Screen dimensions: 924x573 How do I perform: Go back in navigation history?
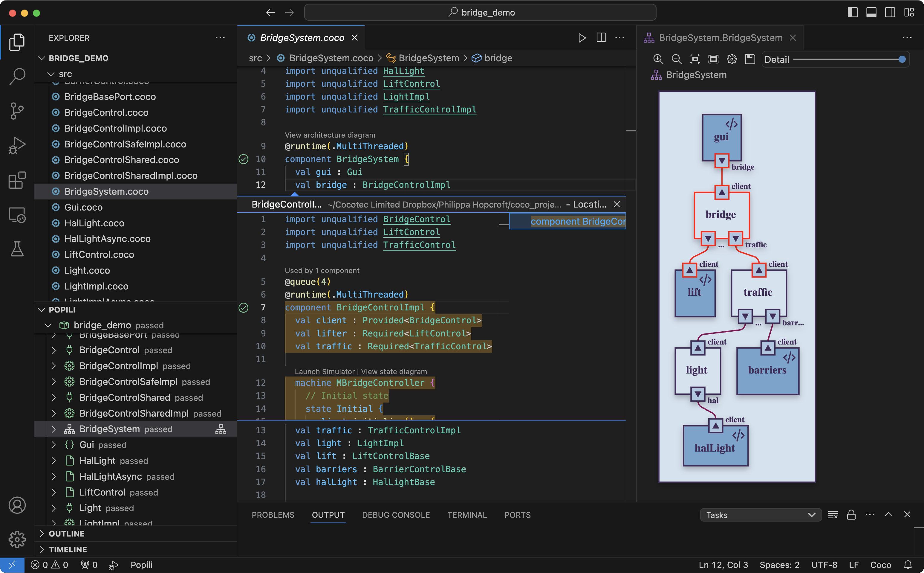(x=270, y=13)
